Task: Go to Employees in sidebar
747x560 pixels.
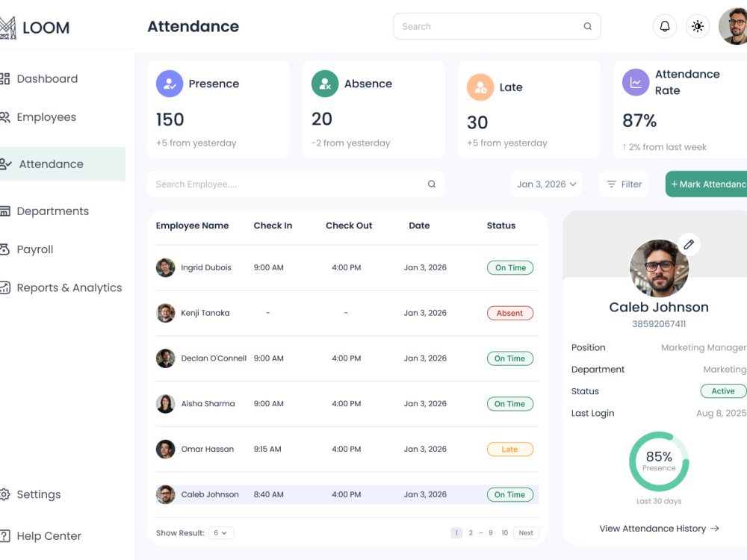Action: 46,117
